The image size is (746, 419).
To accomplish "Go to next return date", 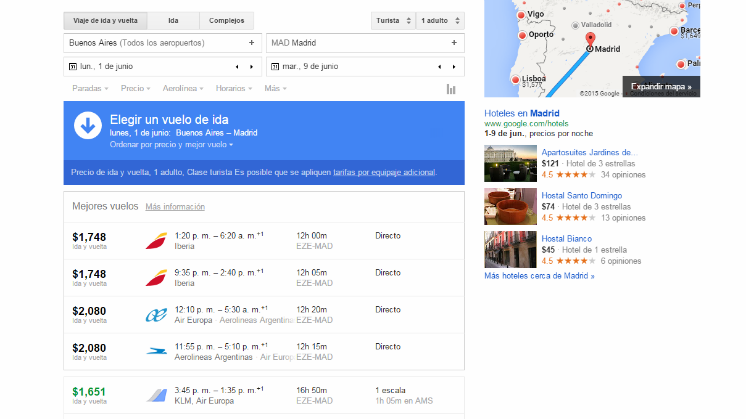I will 454,67.
